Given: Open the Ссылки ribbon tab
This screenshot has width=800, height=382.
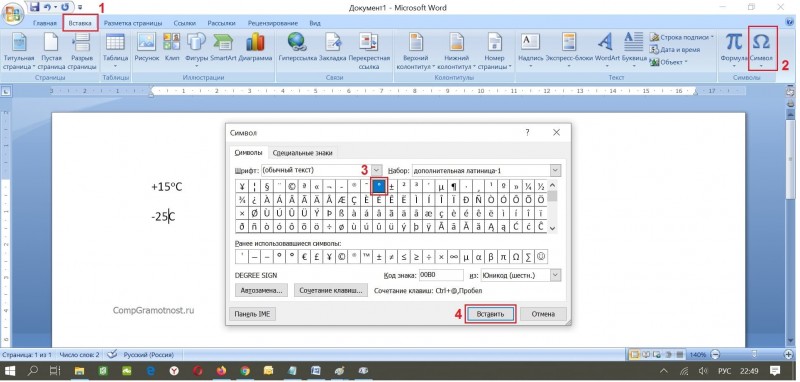Looking at the screenshot, I should tap(184, 23).
